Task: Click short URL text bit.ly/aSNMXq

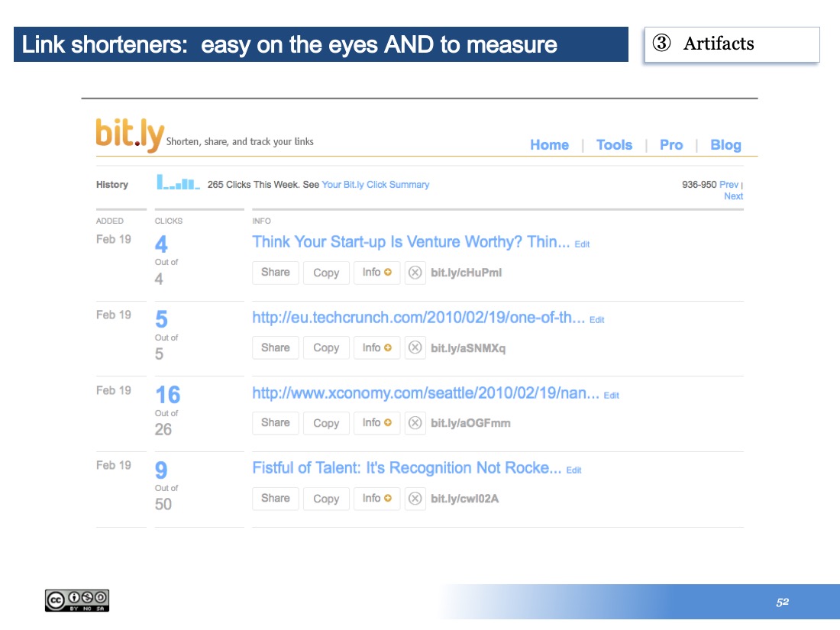Action: click(467, 348)
